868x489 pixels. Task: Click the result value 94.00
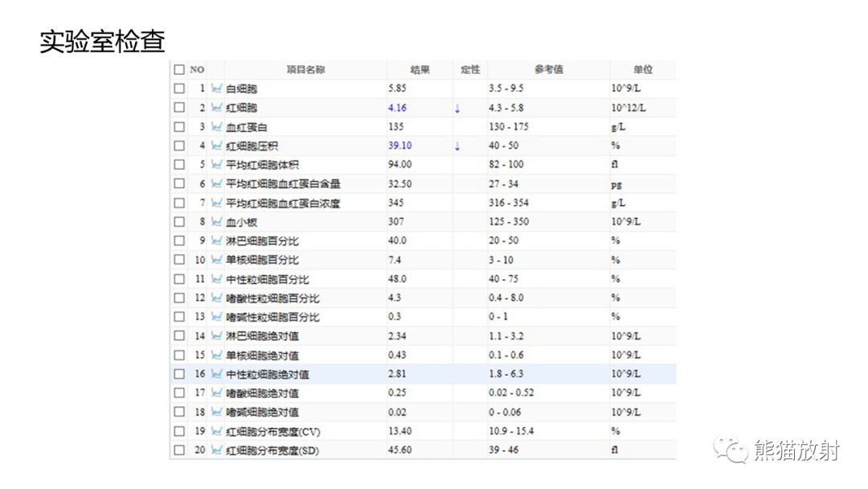[x=399, y=165]
